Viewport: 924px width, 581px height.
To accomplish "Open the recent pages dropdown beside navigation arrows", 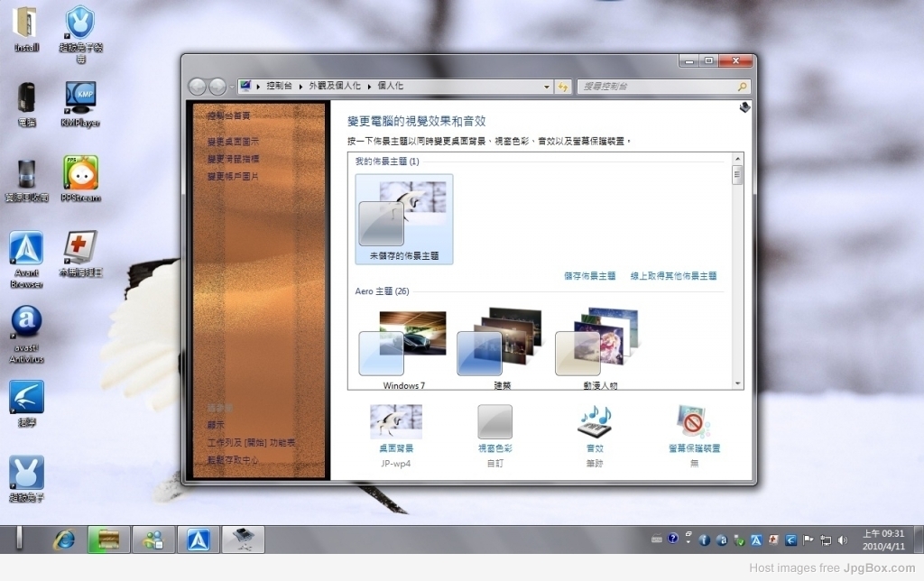I will click(x=231, y=87).
